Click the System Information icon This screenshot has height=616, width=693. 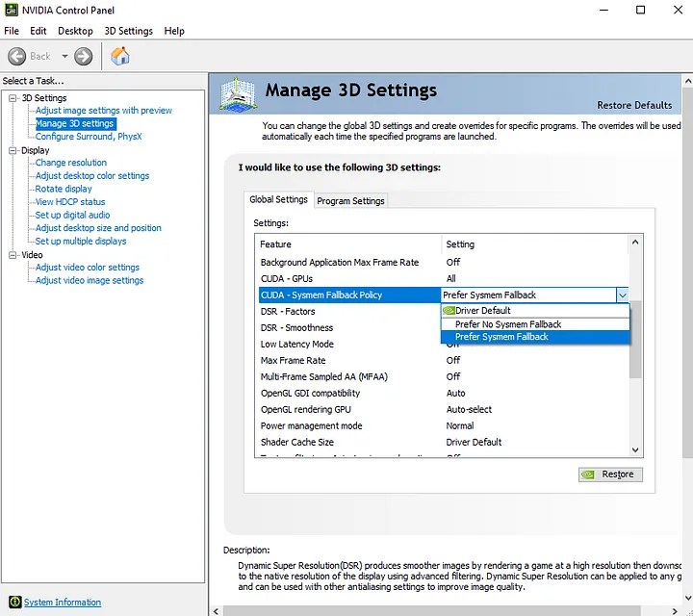tap(14, 602)
